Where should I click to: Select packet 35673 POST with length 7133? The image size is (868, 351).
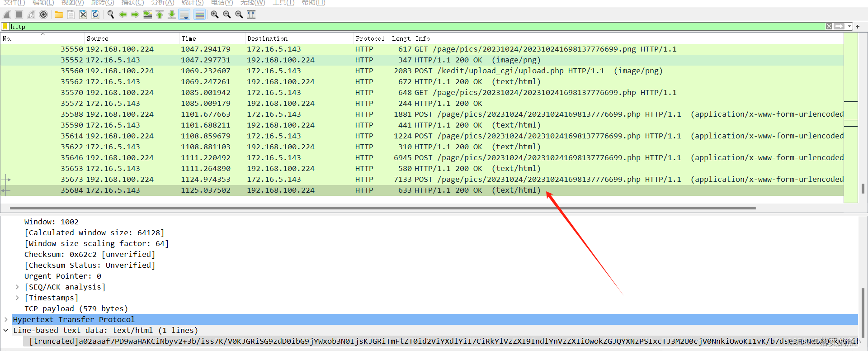(x=422, y=179)
